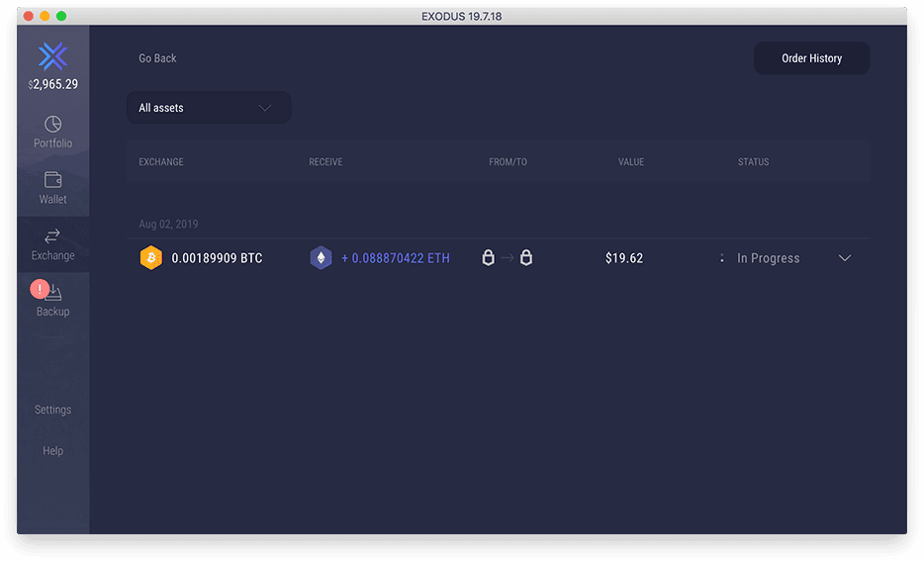
Task: Click the source wallet lock icon
Action: coord(488,257)
